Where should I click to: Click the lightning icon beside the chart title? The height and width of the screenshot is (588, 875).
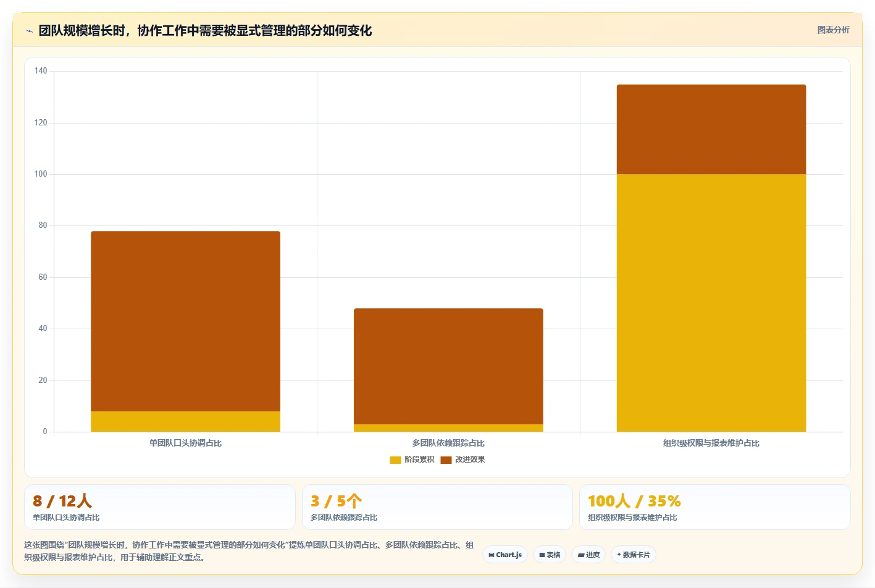[29, 31]
